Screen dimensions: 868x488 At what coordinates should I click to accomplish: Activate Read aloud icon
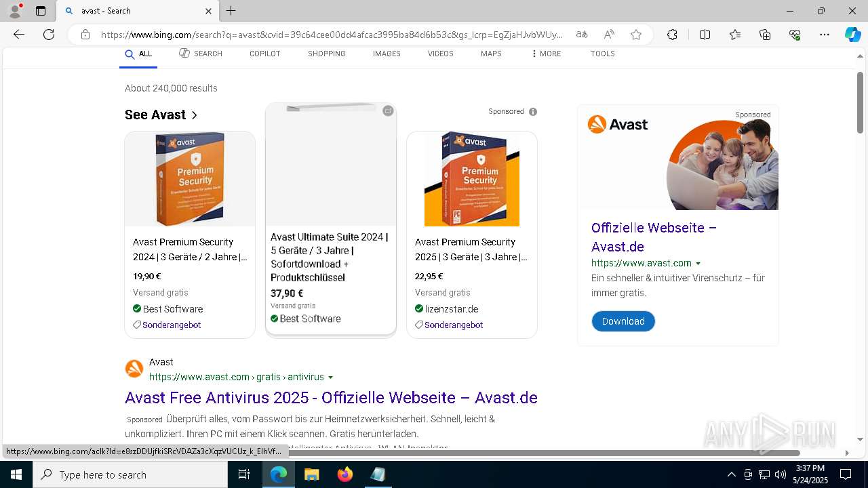pyautogui.click(x=609, y=35)
